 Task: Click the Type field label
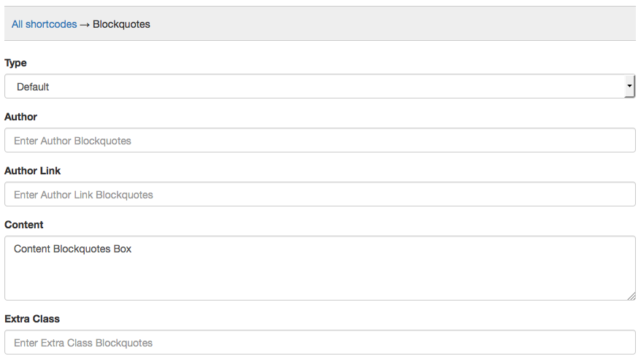(x=15, y=63)
